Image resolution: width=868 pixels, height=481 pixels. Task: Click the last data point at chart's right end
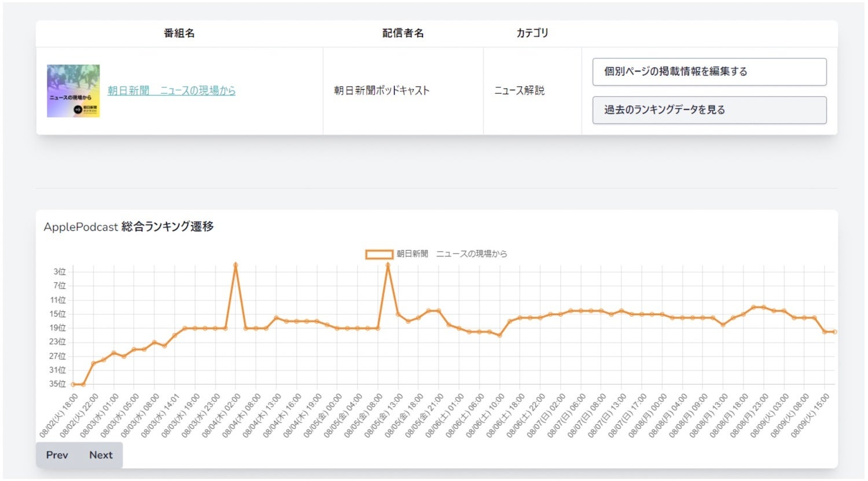(x=834, y=332)
